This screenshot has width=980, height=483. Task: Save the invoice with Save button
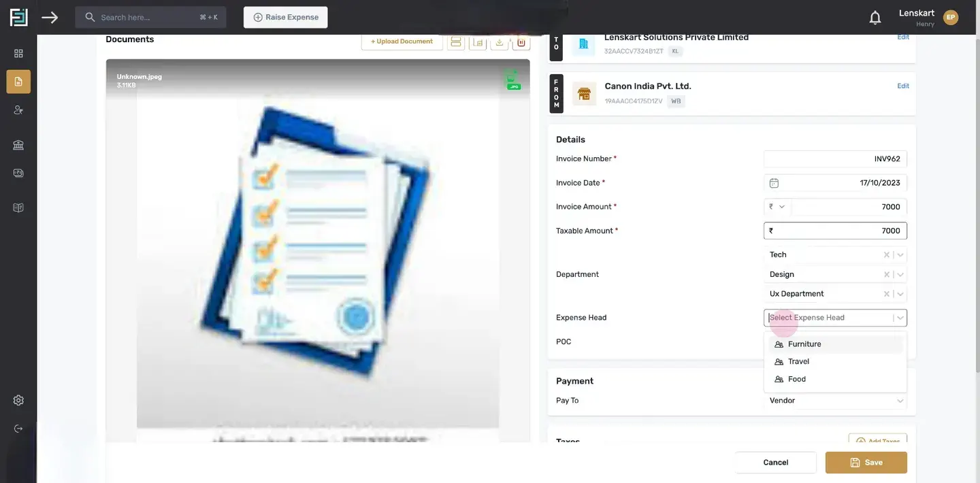[866, 463]
